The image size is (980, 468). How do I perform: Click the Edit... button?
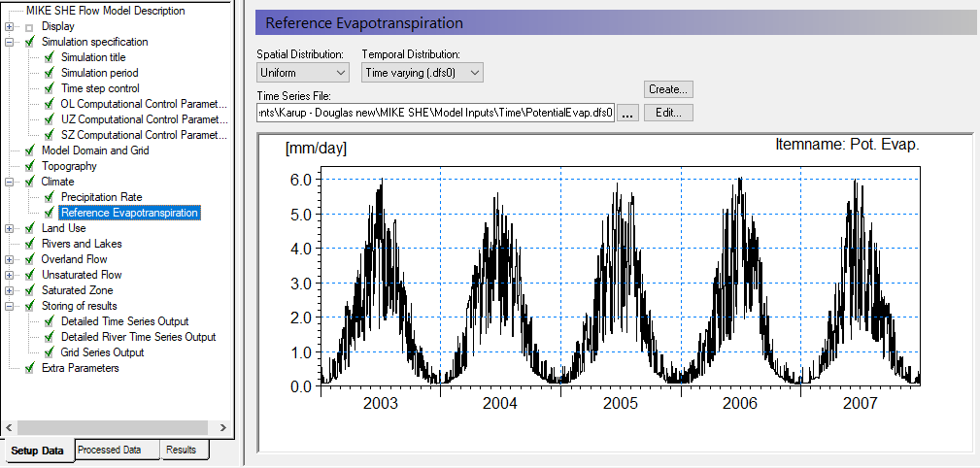pyautogui.click(x=668, y=113)
